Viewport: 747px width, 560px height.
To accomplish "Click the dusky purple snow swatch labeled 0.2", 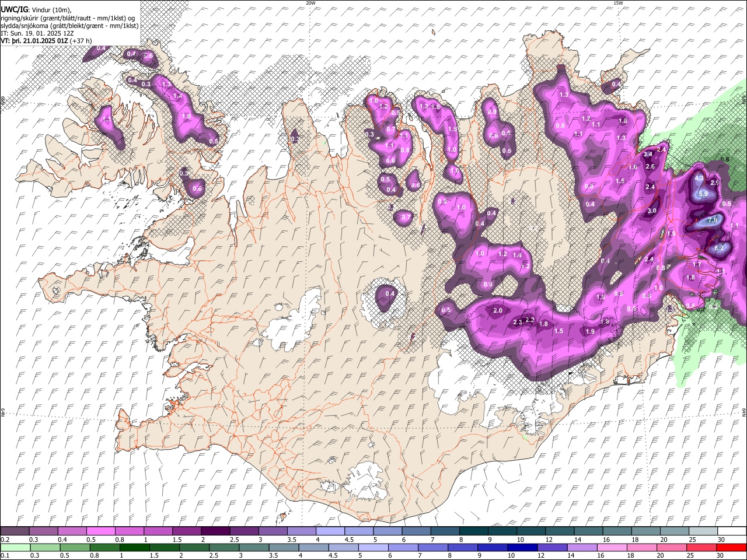I will pyautogui.click(x=16, y=531).
